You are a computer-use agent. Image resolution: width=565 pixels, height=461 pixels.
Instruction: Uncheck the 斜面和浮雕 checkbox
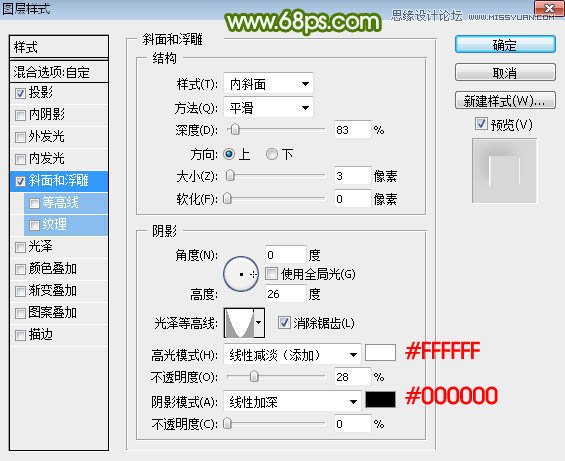tap(20, 181)
